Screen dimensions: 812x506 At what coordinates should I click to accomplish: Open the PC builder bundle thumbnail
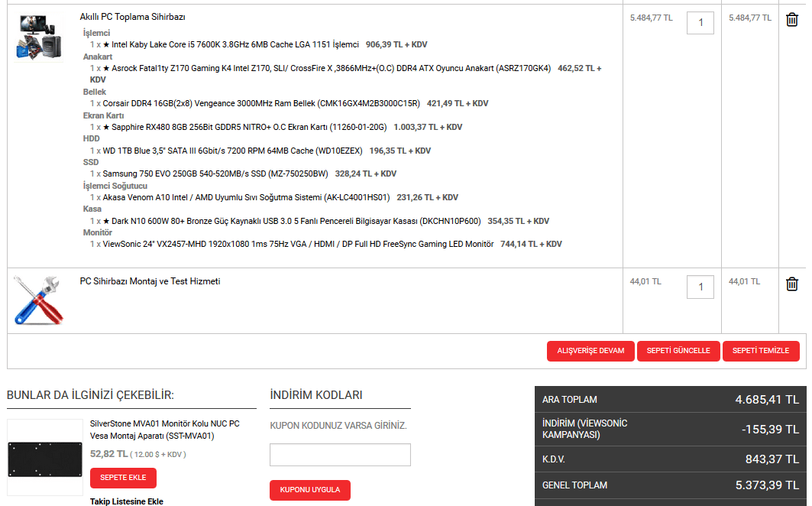pos(40,38)
